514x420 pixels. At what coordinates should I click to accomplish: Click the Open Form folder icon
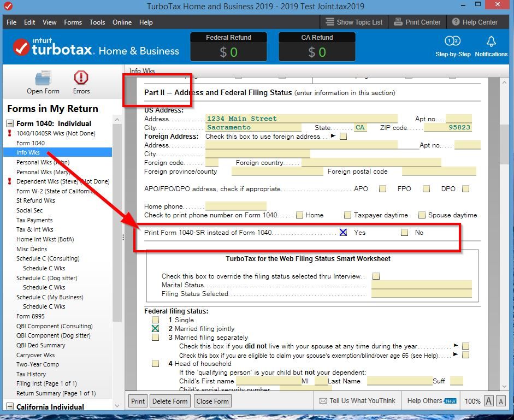tap(43, 78)
